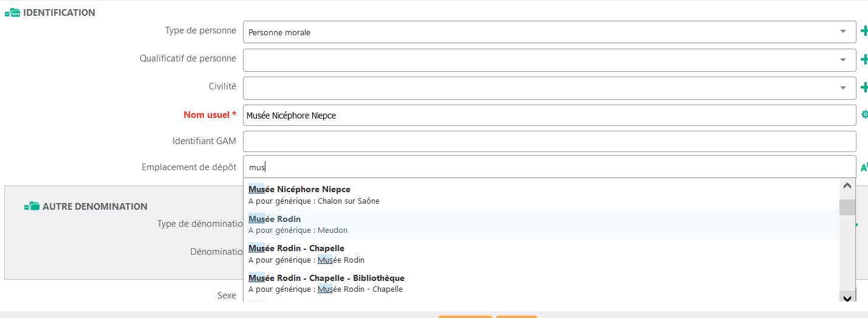
Task: Click the AUTRE DENOMINATION heading text
Action: [x=95, y=207]
